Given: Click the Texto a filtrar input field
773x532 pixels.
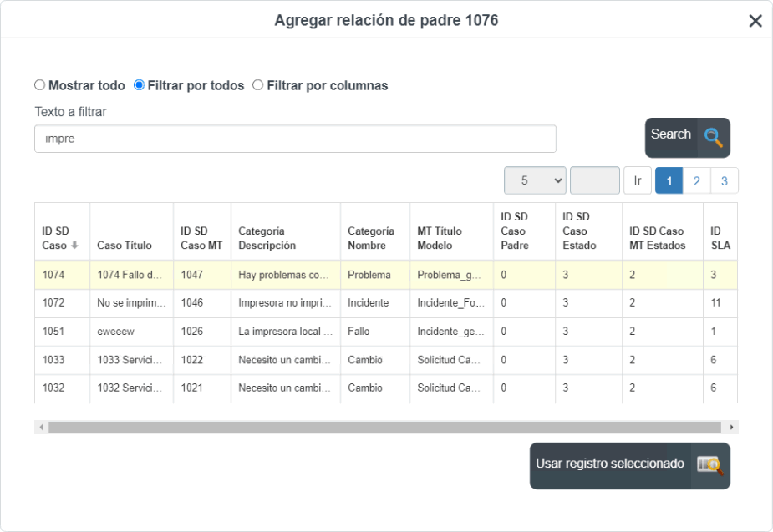Looking at the screenshot, I should coord(295,139).
